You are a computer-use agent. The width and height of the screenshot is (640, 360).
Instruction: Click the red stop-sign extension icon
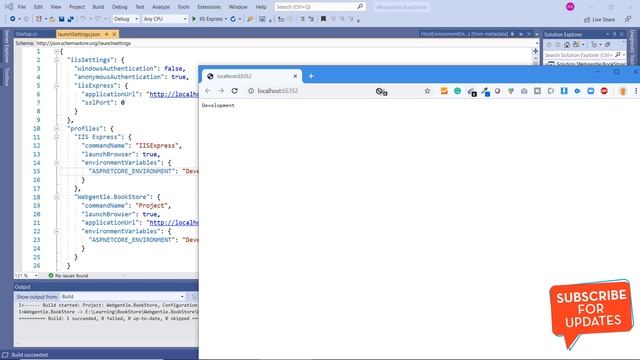click(x=604, y=91)
